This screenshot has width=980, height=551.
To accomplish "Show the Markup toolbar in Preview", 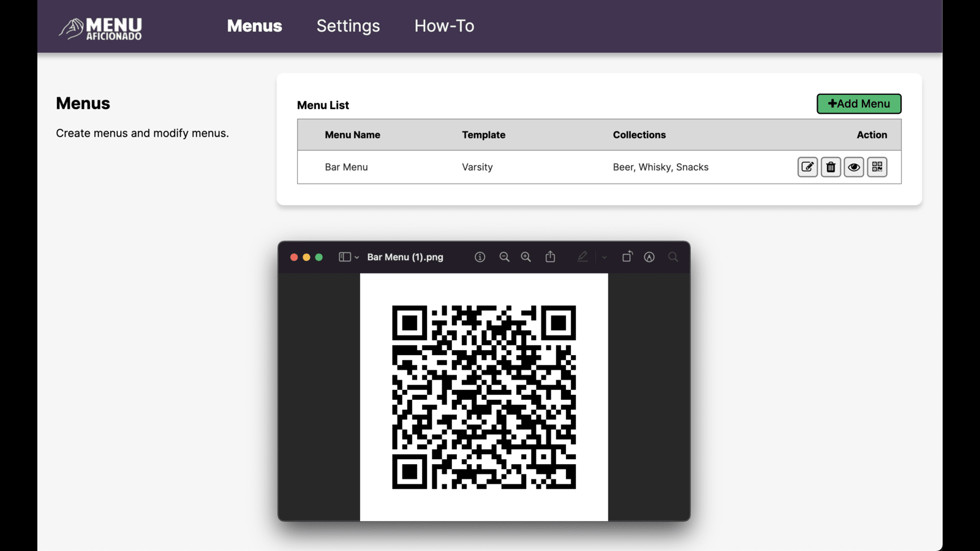I will click(649, 257).
